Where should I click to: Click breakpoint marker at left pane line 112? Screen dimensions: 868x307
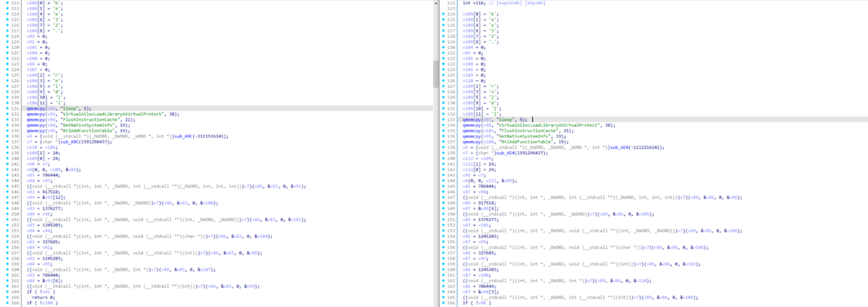(x=7, y=3)
